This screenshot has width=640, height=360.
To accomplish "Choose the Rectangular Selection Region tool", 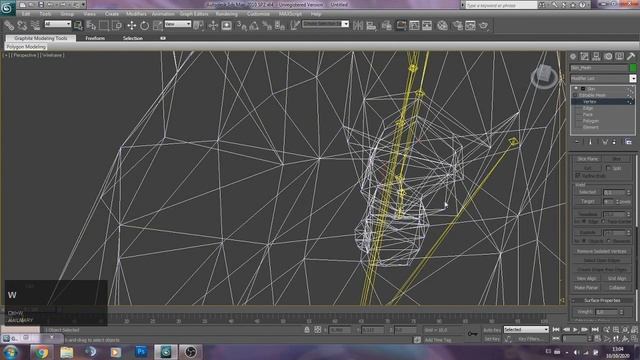I will click(x=104, y=26).
